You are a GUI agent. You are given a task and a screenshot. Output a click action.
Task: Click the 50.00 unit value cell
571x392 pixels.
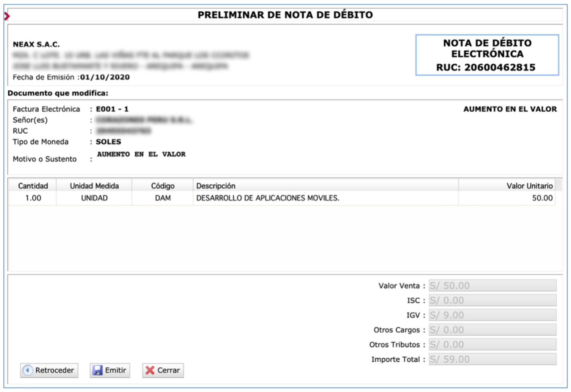click(542, 198)
